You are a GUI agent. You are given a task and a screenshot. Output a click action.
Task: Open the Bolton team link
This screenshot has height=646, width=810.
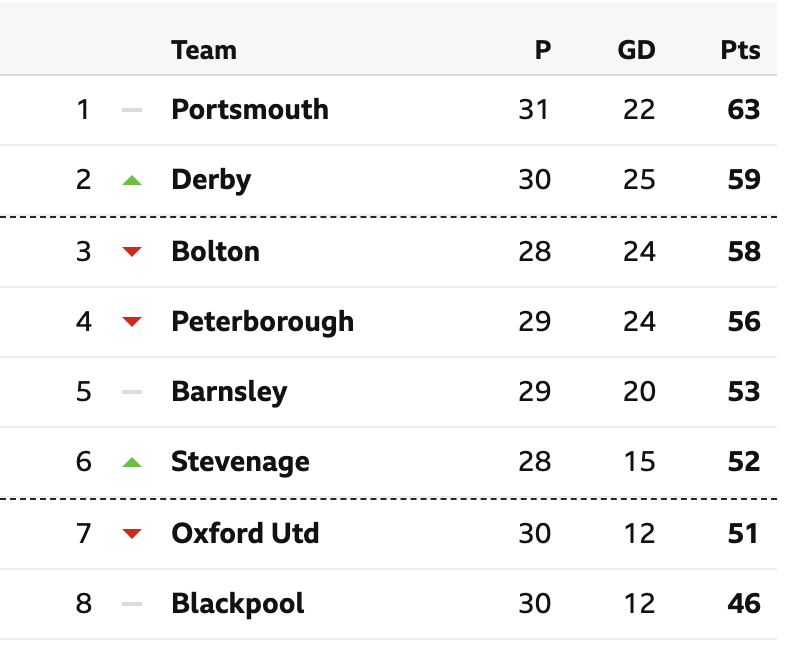tap(215, 251)
